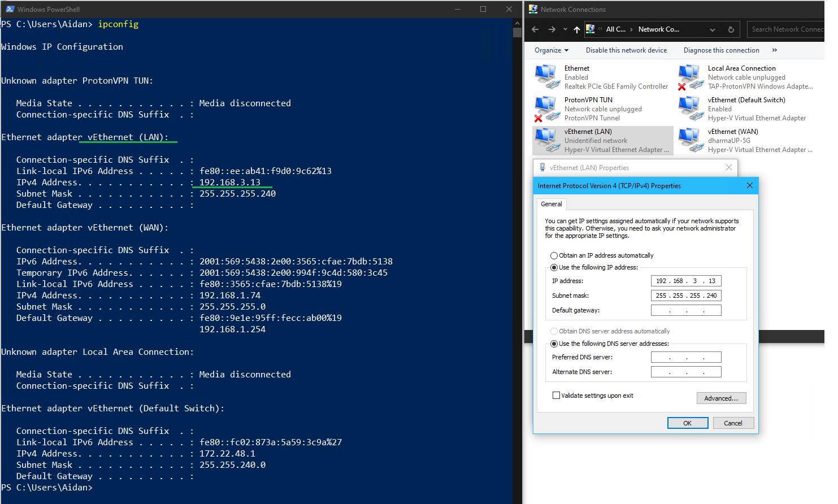
Task: Click the IP address field
Action: [x=686, y=281]
